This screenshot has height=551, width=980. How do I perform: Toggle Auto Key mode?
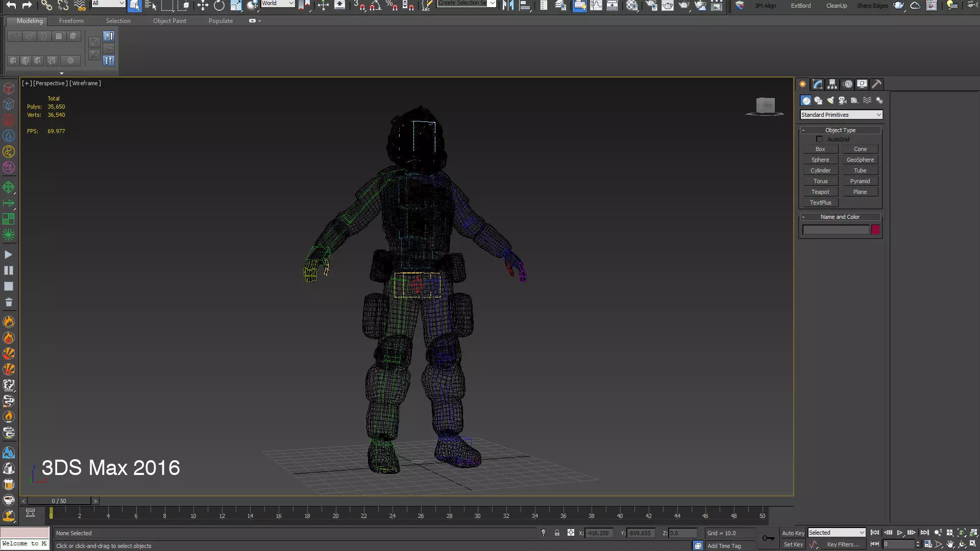click(793, 533)
